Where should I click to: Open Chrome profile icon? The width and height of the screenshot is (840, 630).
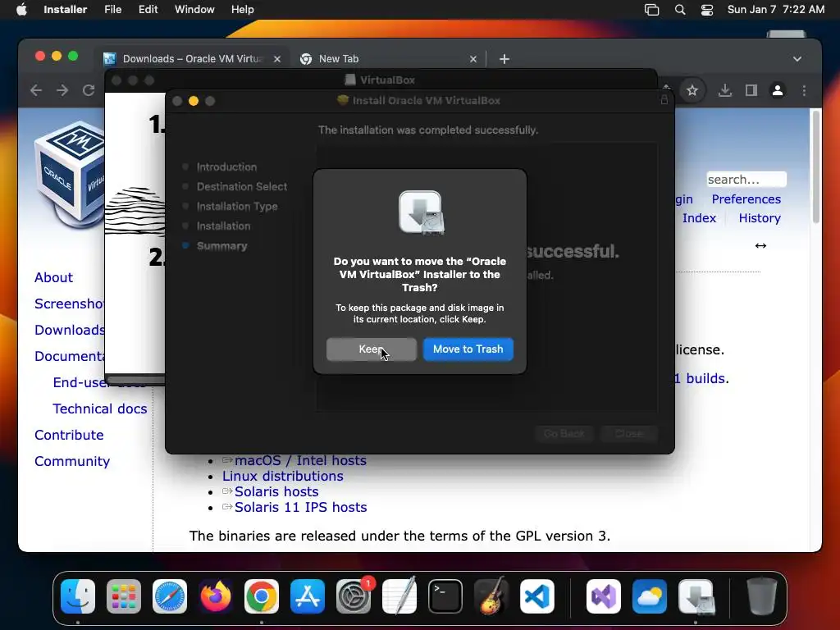click(x=778, y=90)
